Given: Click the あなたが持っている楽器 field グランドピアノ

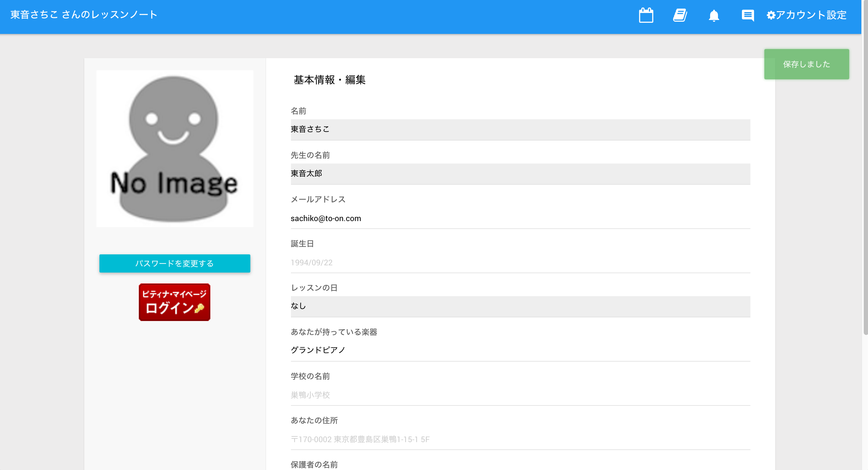Looking at the screenshot, I should point(520,350).
